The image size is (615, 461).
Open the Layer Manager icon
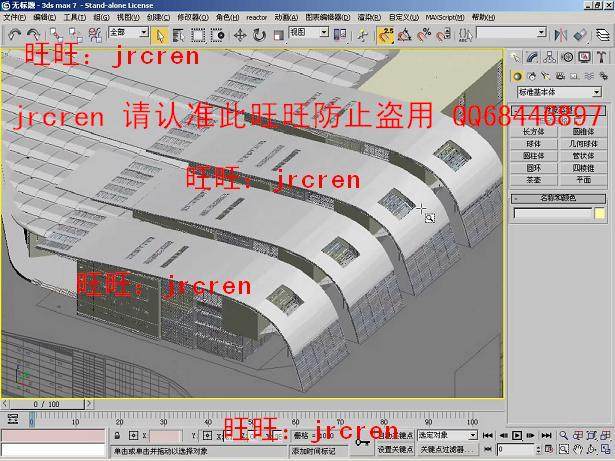pyautogui.click(x=603, y=35)
